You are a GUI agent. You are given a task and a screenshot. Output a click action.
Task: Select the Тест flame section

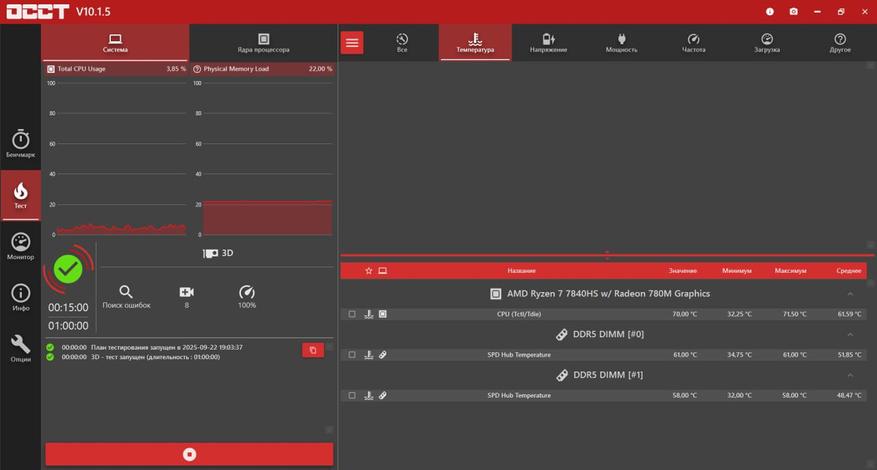tap(21, 195)
